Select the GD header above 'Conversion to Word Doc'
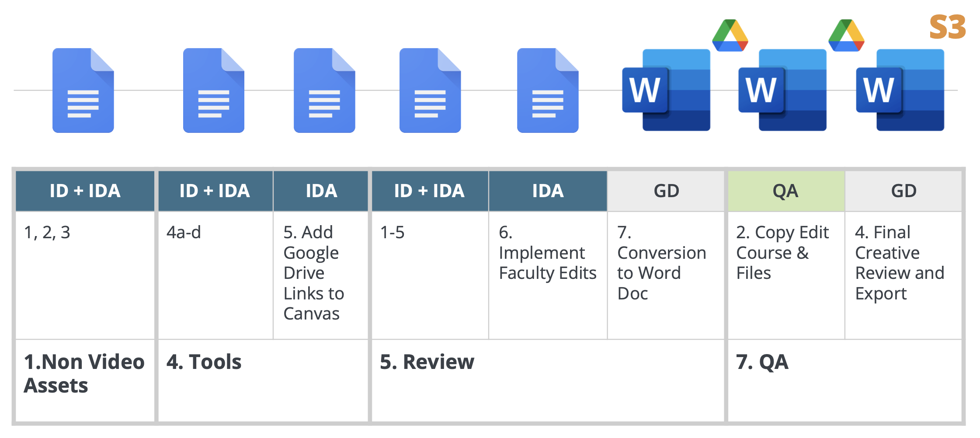 click(666, 191)
